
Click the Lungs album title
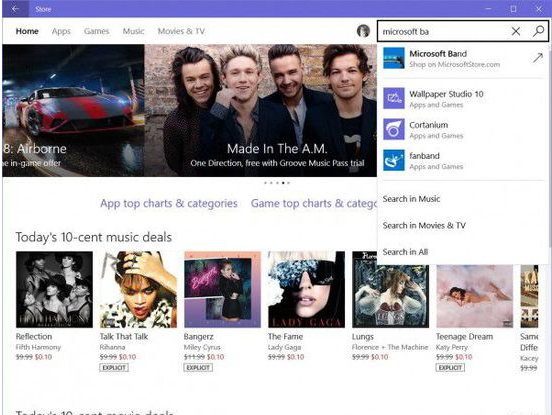coord(363,337)
